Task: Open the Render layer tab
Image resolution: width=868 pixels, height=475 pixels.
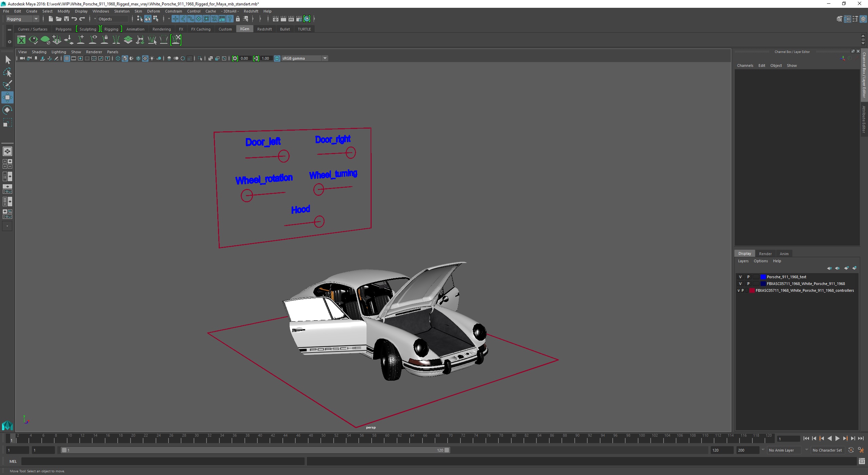Action: pyautogui.click(x=765, y=254)
